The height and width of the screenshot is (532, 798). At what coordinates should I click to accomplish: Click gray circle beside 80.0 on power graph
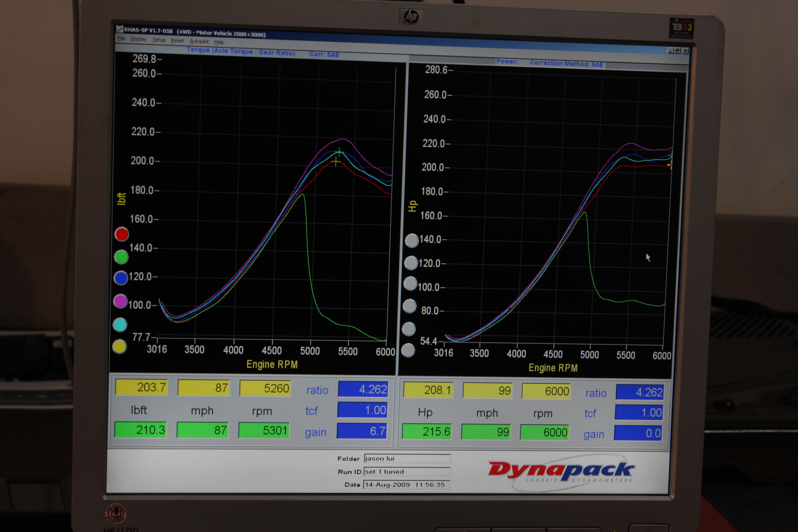click(x=410, y=306)
